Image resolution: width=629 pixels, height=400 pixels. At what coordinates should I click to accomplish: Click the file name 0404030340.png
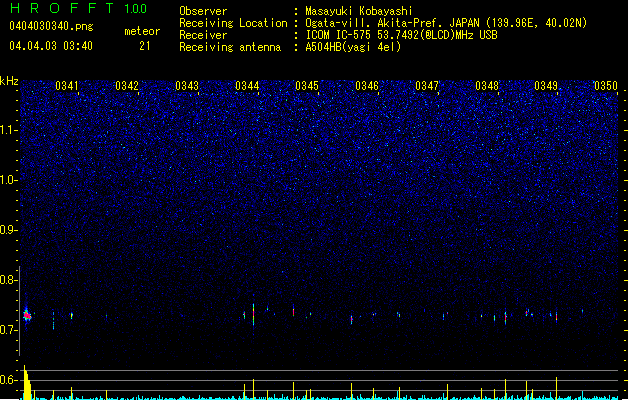[x=51, y=26]
